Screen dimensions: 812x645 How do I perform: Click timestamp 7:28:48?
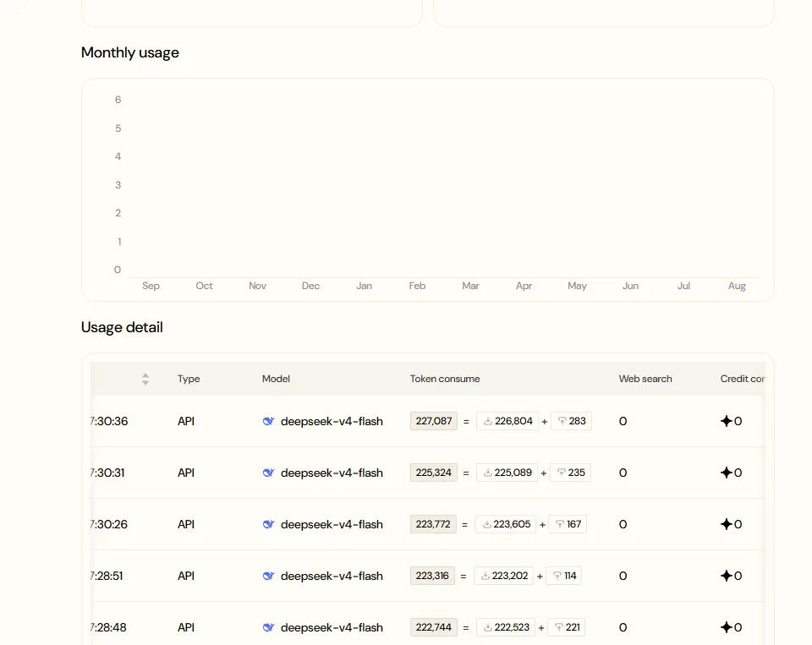[108, 627]
